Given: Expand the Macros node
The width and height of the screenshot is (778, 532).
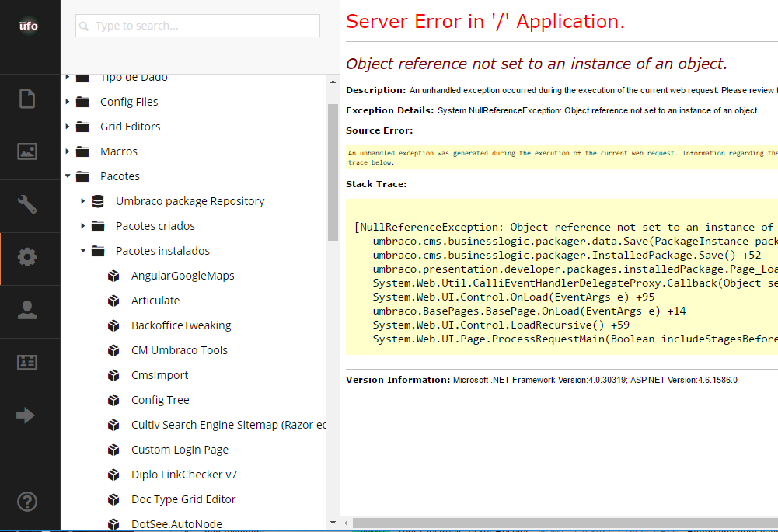Looking at the screenshot, I should coord(68,151).
